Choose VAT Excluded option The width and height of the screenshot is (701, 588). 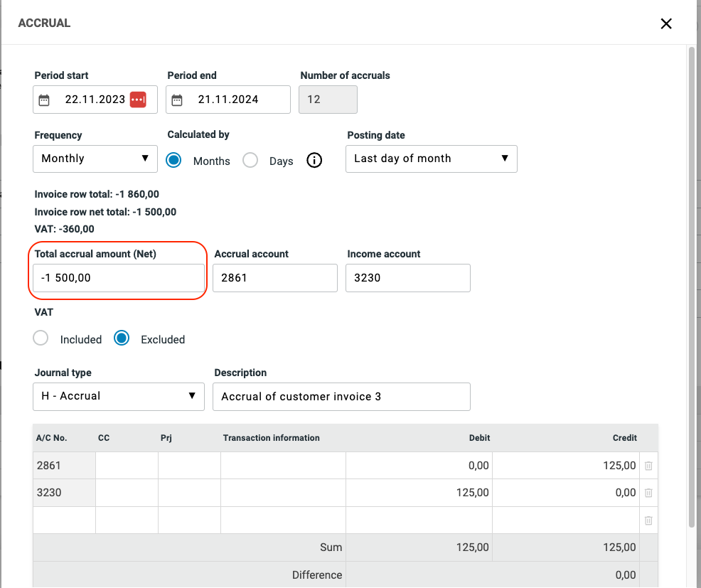click(122, 339)
